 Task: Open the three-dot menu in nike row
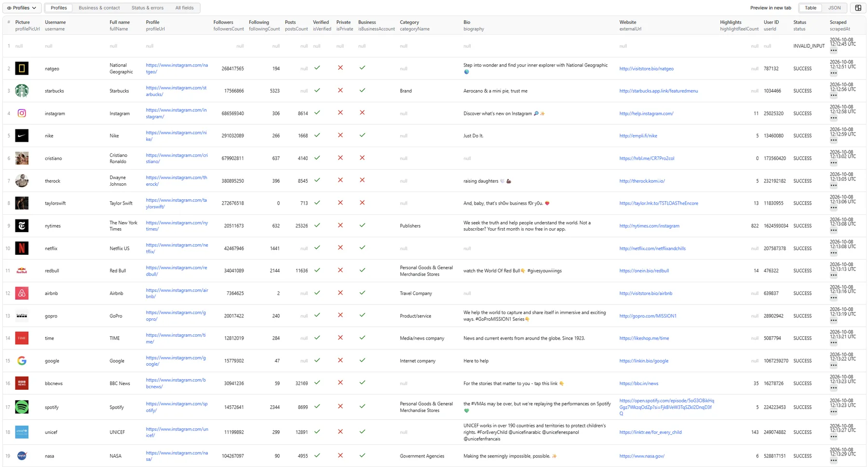click(x=833, y=140)
